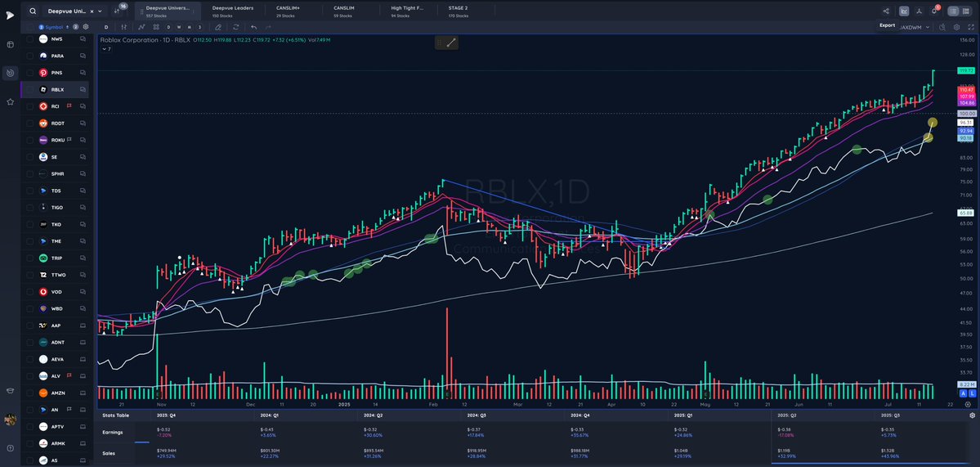Image resolution: width=980 pixels, height=467 pixels.
Task: Click the share icon in the top bar
Action: 886,11
